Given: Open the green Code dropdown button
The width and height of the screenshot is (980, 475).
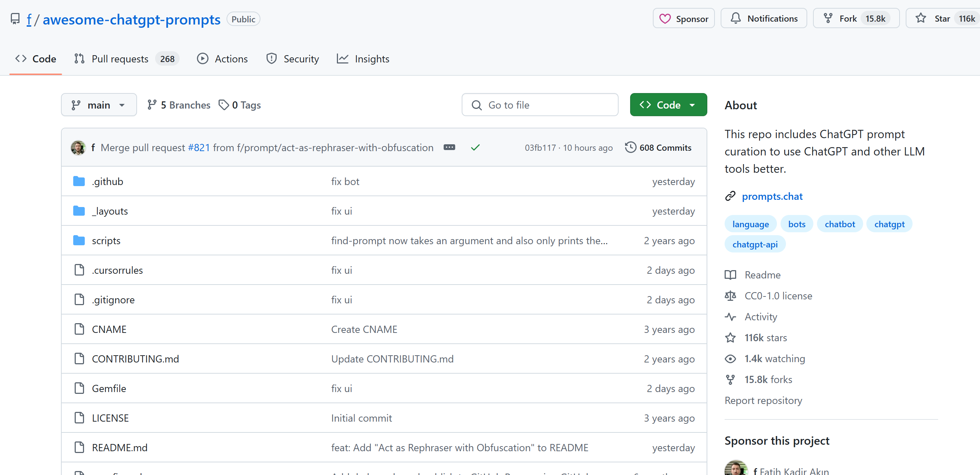Looking at the screenshot, I should coord(668,105).
